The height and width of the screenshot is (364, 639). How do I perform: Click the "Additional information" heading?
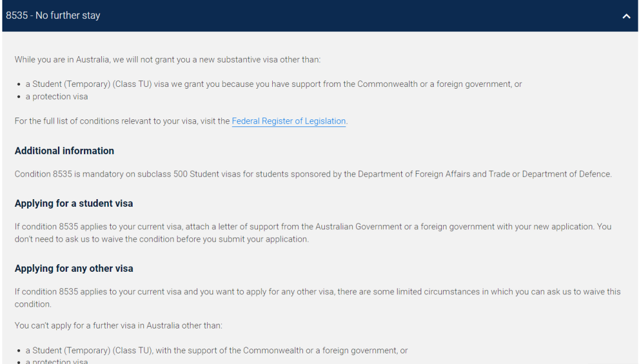(64, 151)
